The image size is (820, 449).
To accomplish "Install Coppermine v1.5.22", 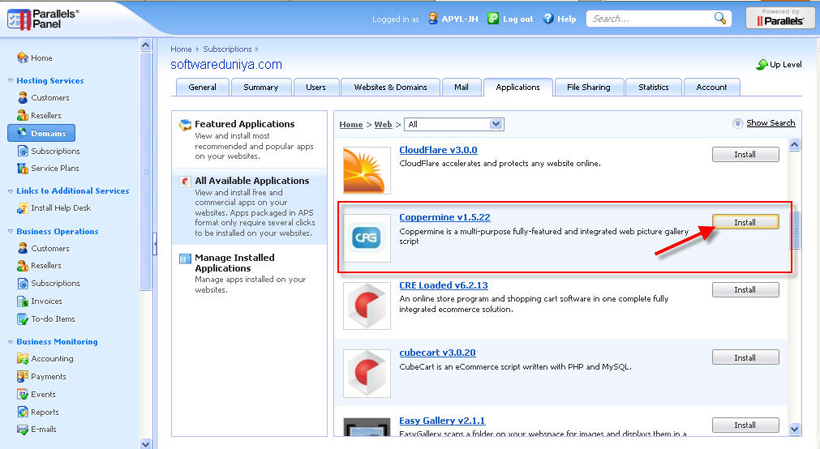I will [x=745, y=222].
